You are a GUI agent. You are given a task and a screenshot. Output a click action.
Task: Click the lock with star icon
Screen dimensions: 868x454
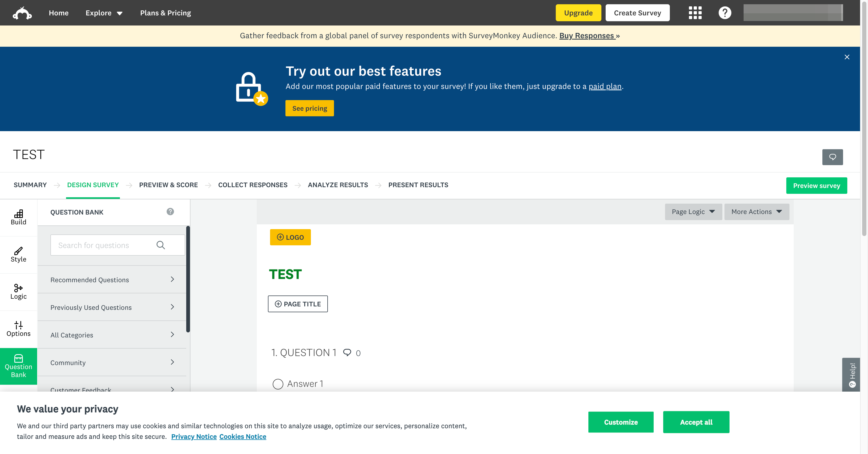tap(252, 89)
